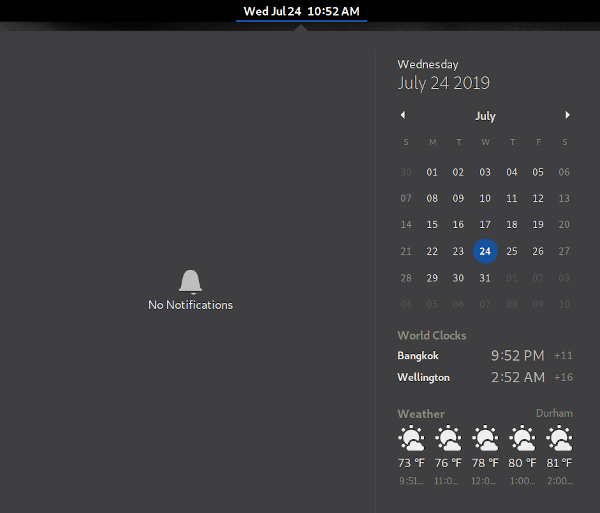Pick July 01 on the calendar
The width and height of the screenshot is (600, 513).
(432, 172)
